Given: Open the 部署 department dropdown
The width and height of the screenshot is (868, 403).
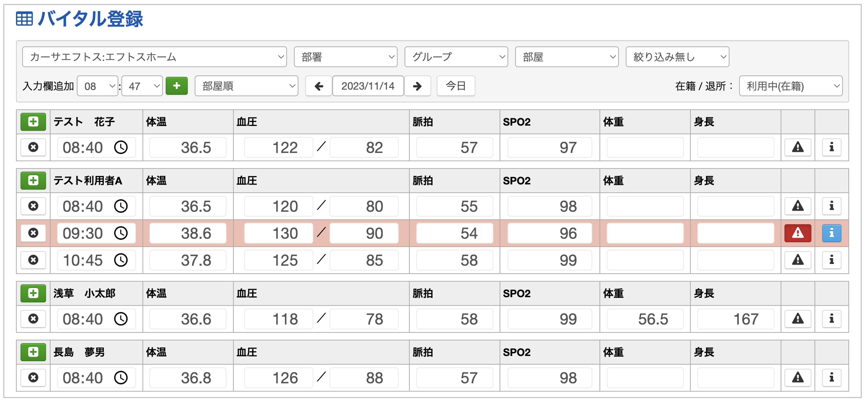Looking at the screenshot, I should (x=346, y=57).
